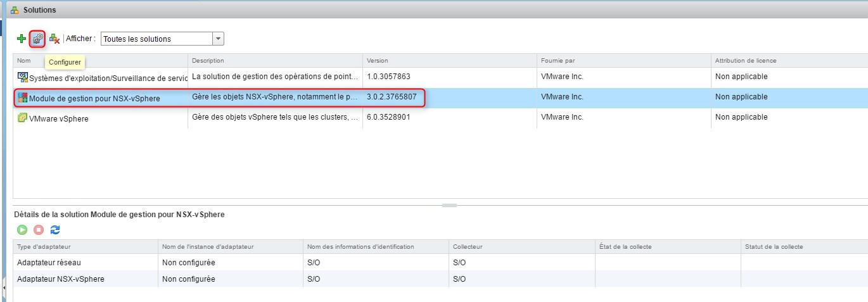This screenshot has width=868, height=302.
Task: Stop collecting with the red stop icon
Action: pyautogui.click(x=39, y=230)
